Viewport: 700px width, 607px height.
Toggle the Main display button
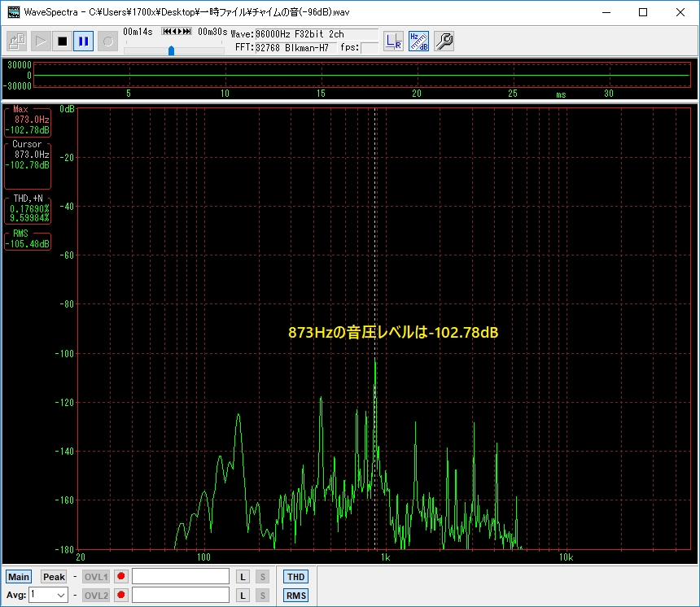[x=18, y=576]
